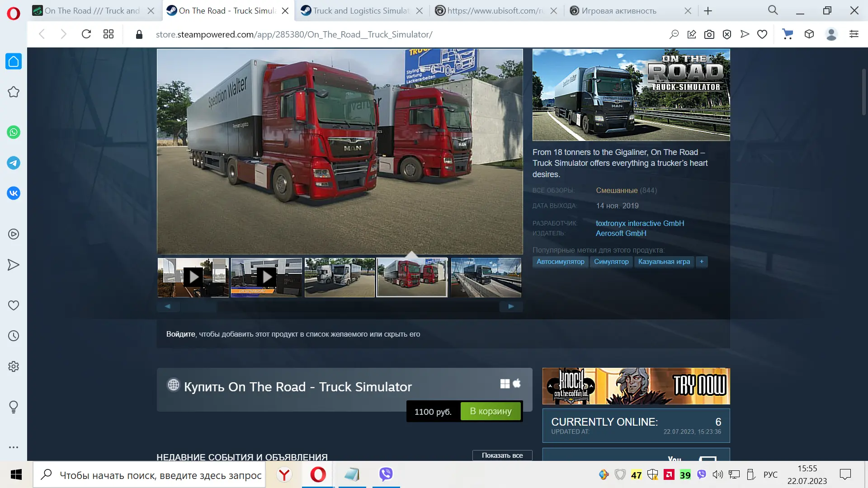
Task: Take a snapshot with camera icon
Action: (709, 34)
